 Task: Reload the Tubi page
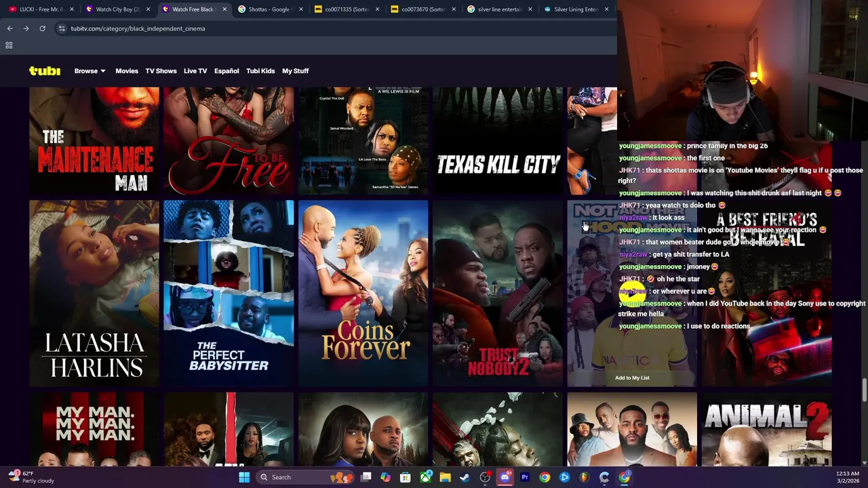tap(42, 28)
